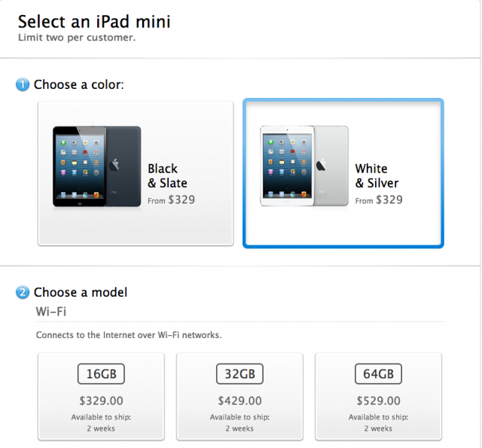Screen dimensions: 482x448
Task: Click the white iPad mini product image
Action: tap(304, 166)
